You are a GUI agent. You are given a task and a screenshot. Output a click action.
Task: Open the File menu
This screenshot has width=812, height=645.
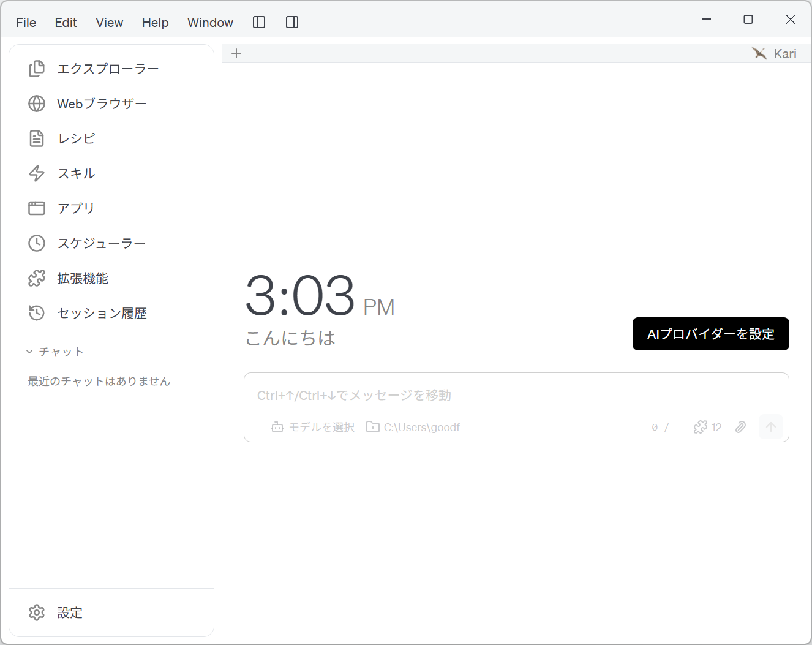[26, 23]
